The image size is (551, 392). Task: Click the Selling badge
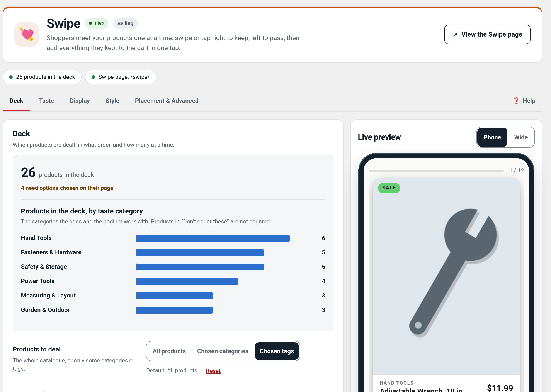(x=125, y=24)
